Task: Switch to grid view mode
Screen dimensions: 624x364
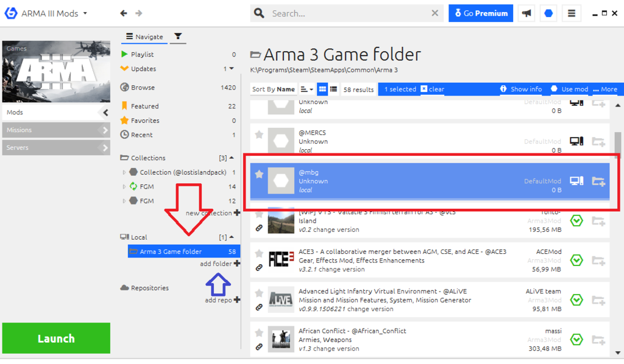Action: click(x=322, y=89)
